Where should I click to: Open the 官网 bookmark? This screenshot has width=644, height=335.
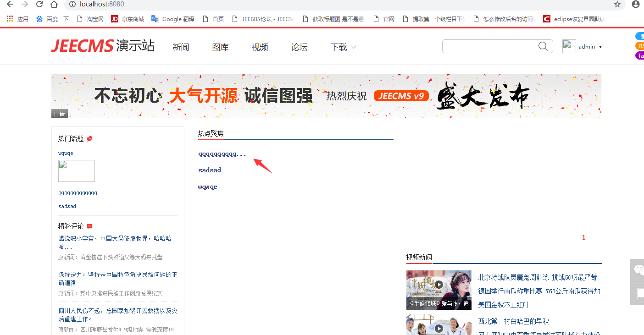pyautogui.click(x=384, y=19)
